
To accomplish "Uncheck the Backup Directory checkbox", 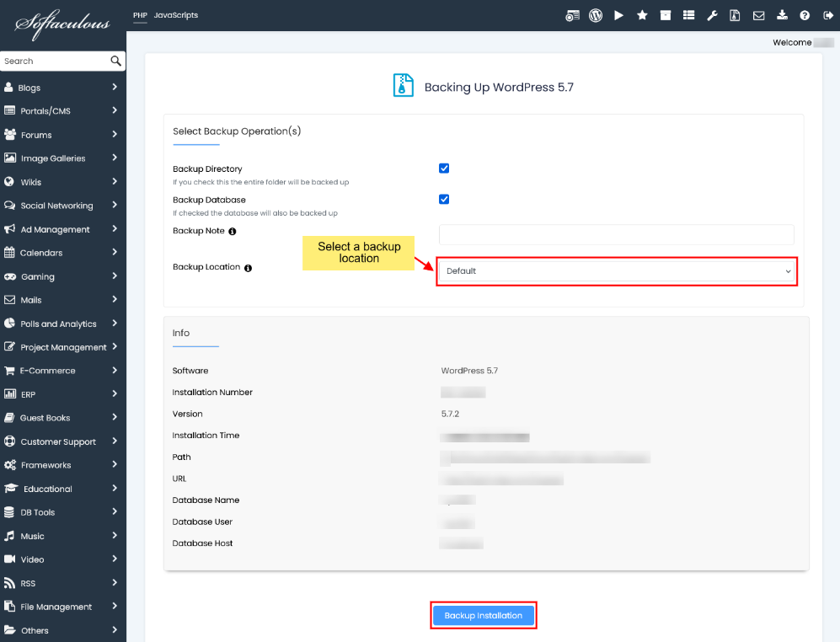I will click(x=443, y=169).
